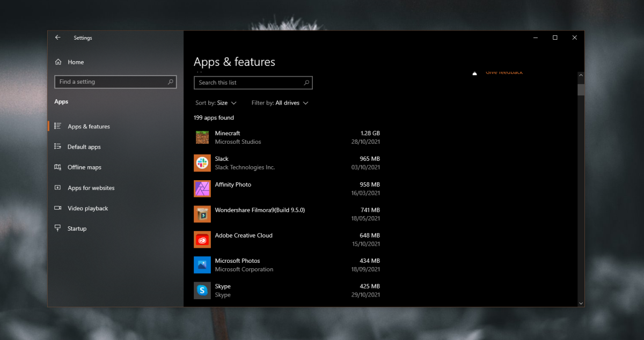644x340 pixels.
Task: Click the "648 MB" size value
Action: point(370,235)
